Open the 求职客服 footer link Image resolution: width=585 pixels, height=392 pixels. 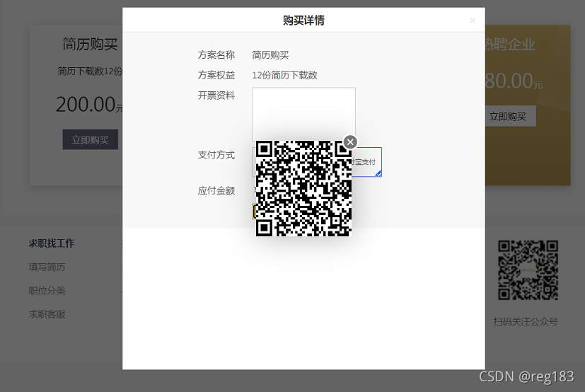tap(47, 314)
